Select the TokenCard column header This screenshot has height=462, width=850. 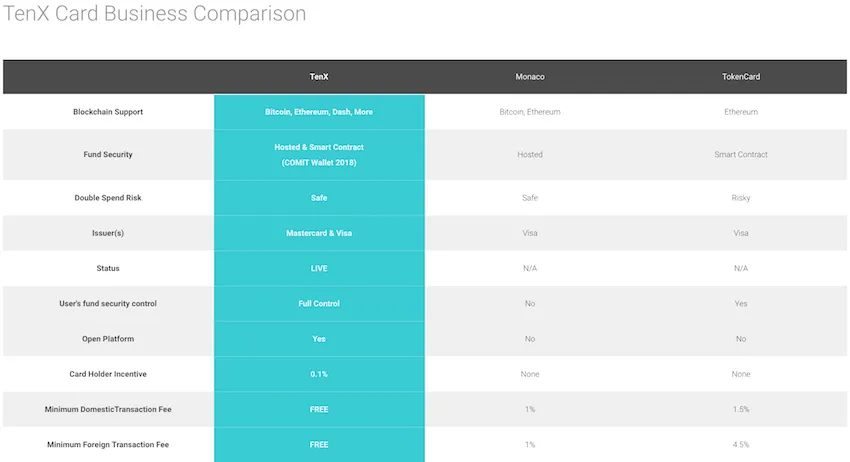tap(740, 76)
